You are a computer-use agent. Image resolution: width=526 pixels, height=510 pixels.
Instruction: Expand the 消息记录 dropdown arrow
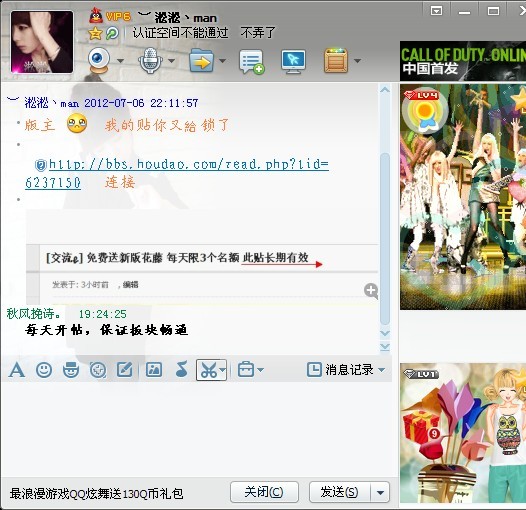tap(381, 370)
